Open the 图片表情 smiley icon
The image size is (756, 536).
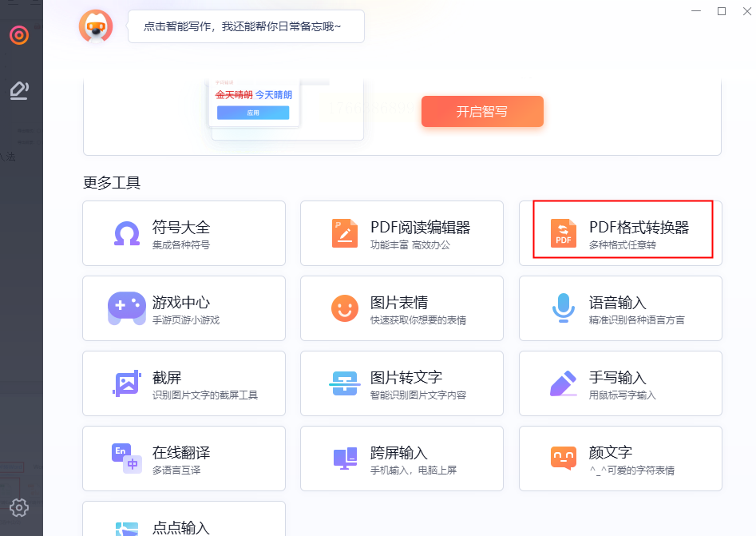point(345,308)
